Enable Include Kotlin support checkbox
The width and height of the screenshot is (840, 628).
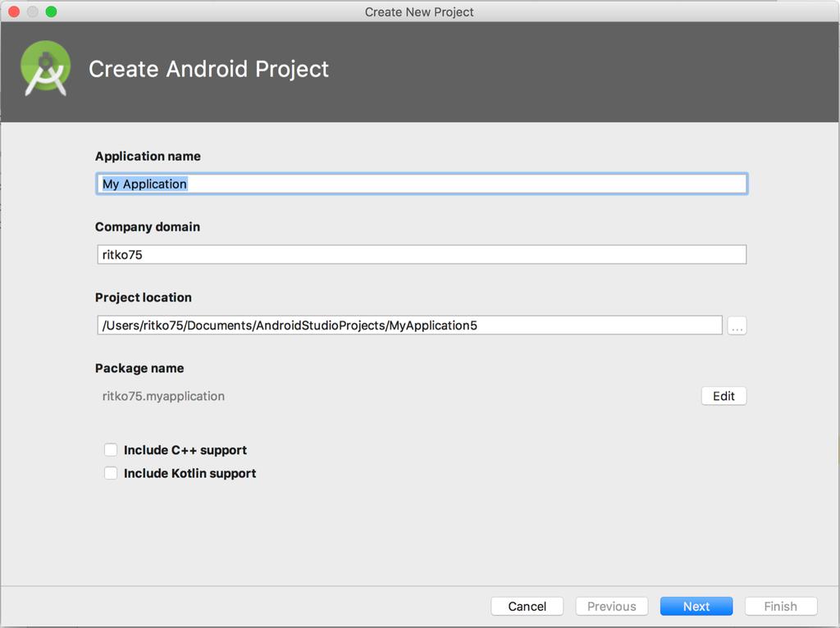click(111, 473)
